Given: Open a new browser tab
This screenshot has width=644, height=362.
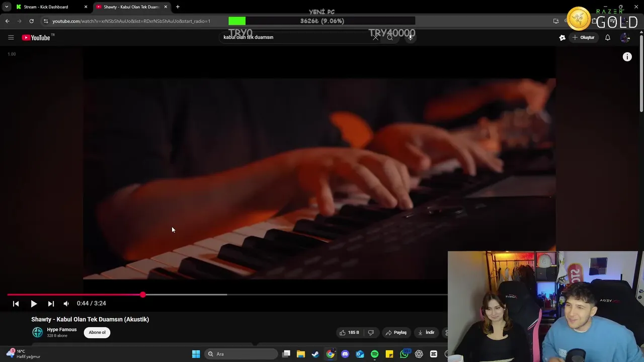Looking at the screenshot, I should pos(178,7).
